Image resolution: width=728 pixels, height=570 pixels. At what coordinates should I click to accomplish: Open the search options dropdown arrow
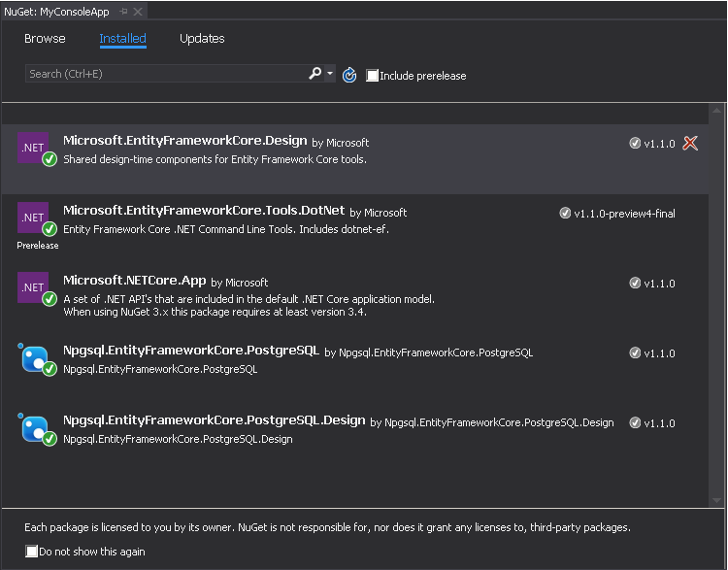[x=330, y=74]
